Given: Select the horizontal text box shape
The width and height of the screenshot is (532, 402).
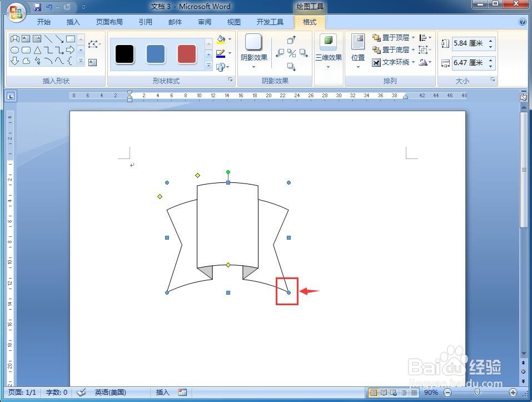Looking at the screenshot, I should point(26,39).
